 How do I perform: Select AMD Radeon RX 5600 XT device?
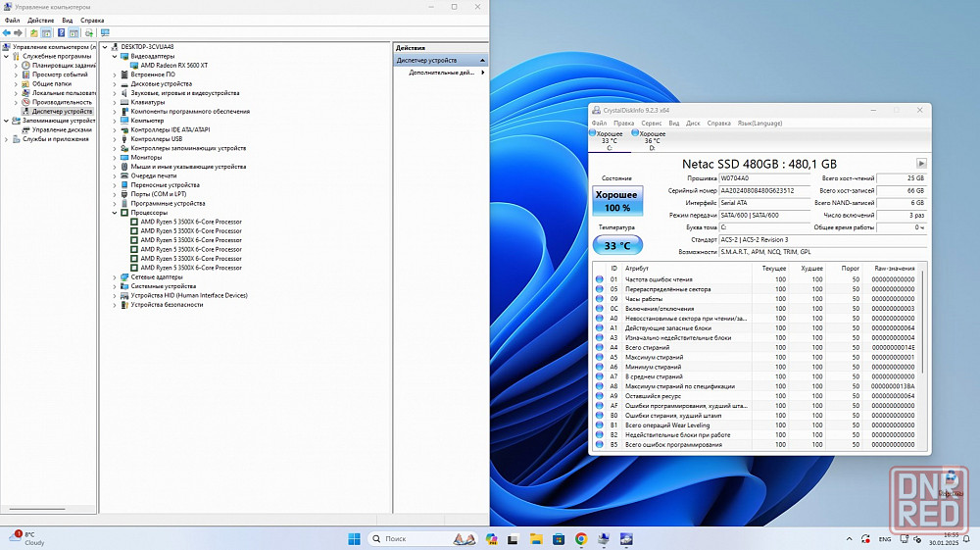pos(174,65)
